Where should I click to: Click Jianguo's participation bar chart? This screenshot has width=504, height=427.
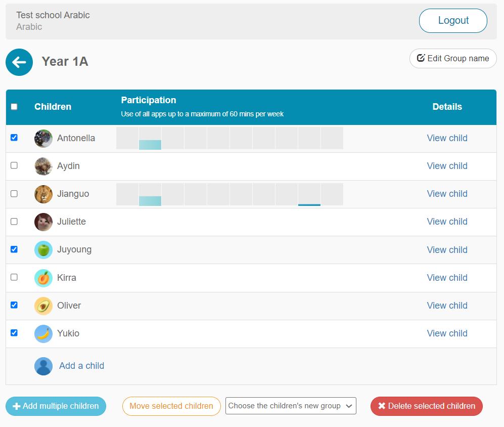click(230, 194)
